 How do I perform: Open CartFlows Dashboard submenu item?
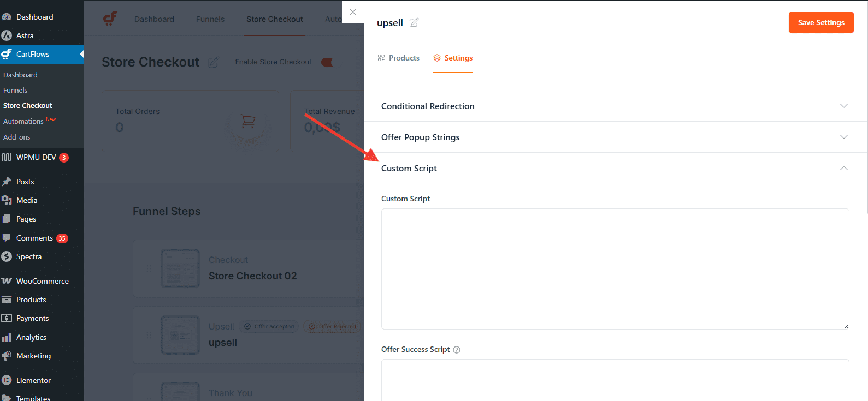click(x=20, y=75)
